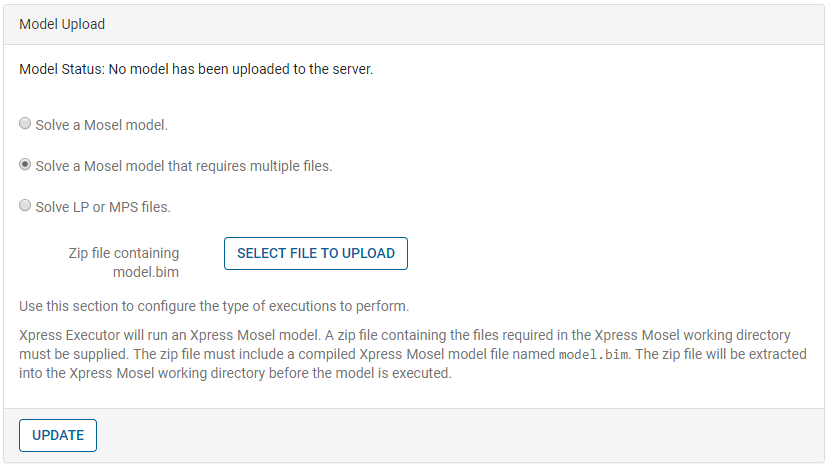
Task: Click the UPDATE button
Action: pyautogui.click(x=58, y=435)
